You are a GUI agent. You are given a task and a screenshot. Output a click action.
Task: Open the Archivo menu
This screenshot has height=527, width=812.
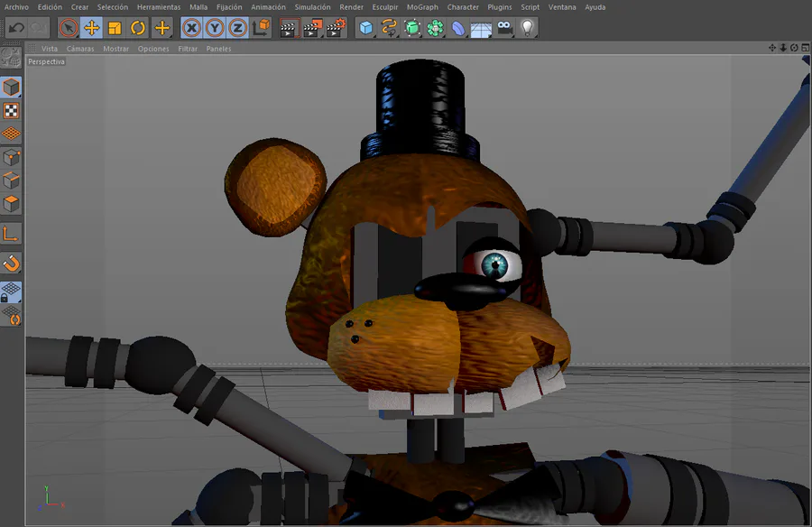click(x=16, y=7)
